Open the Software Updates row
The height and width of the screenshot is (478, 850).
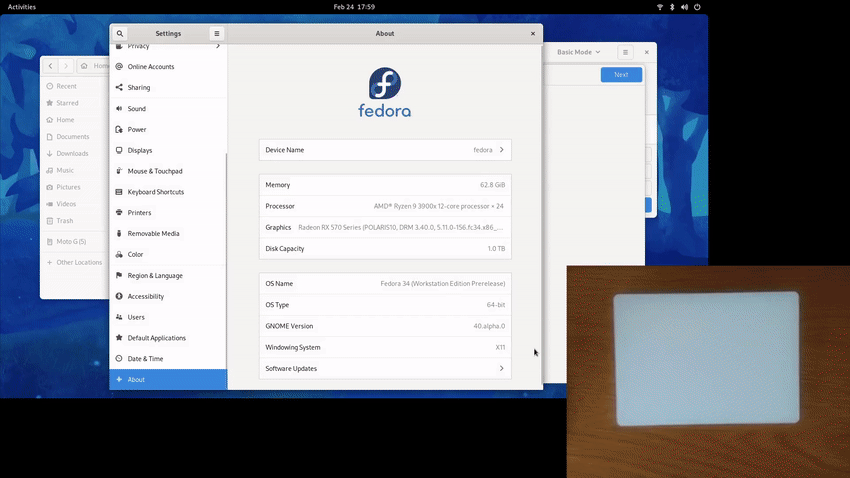385,369
